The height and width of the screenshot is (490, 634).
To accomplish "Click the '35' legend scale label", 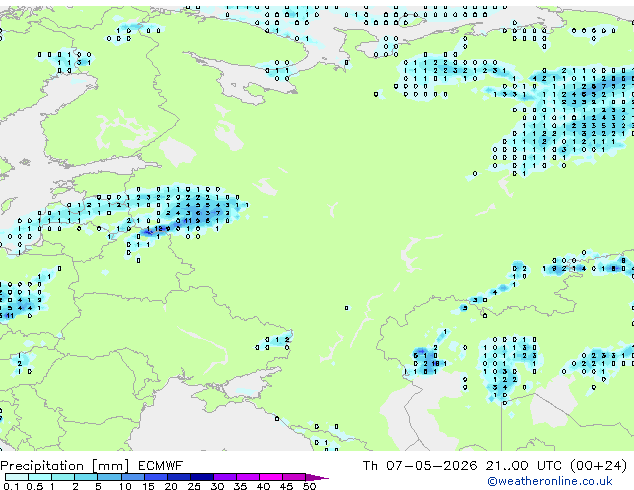I will click(x=241, y=486).
